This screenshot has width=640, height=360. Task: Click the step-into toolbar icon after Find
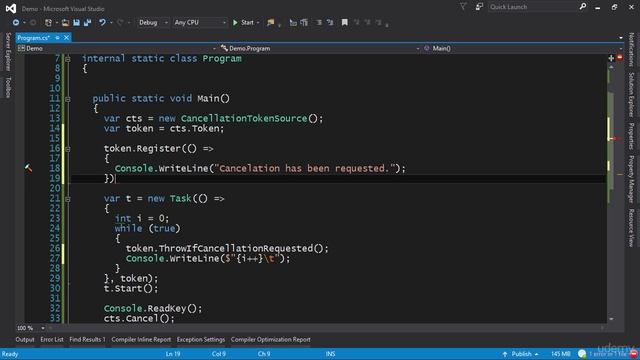click(293, 22)
